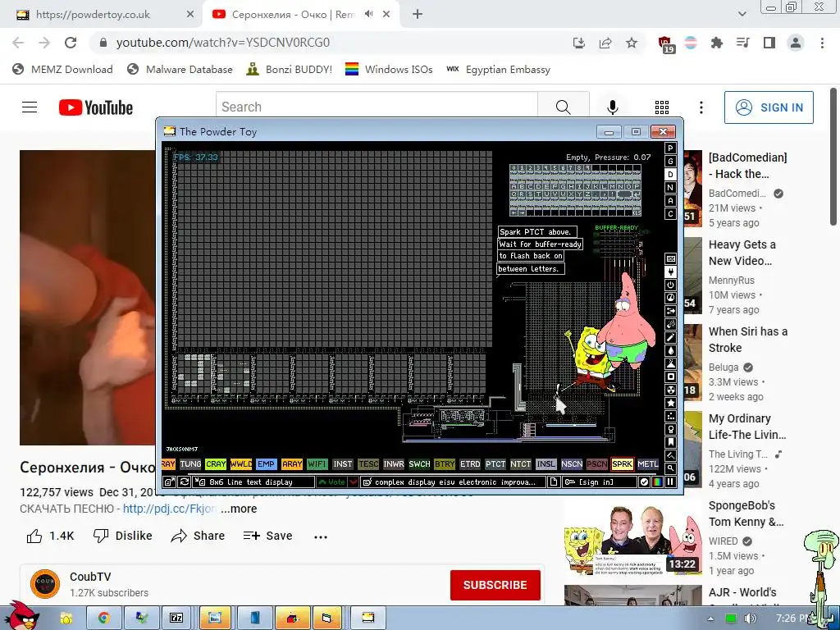Viewport: 840px width, 630px height.
Task: Open a new Chrome tab
Action: [418, 14]
